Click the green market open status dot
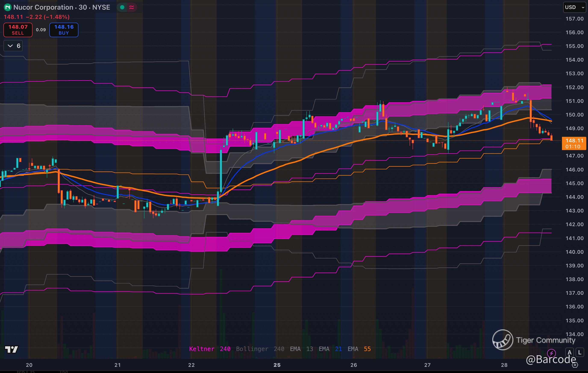This screenshot has width=588, height=373. [x=122, y=7]
